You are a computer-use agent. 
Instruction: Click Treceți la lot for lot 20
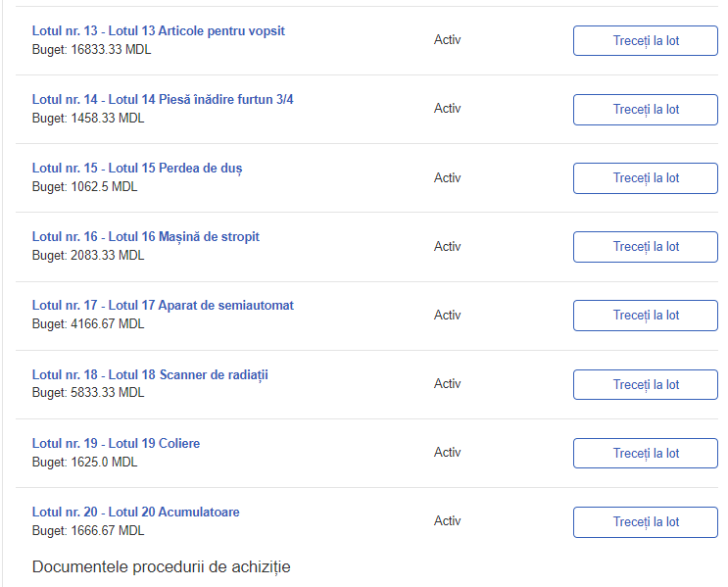click(x=646, y=522)
